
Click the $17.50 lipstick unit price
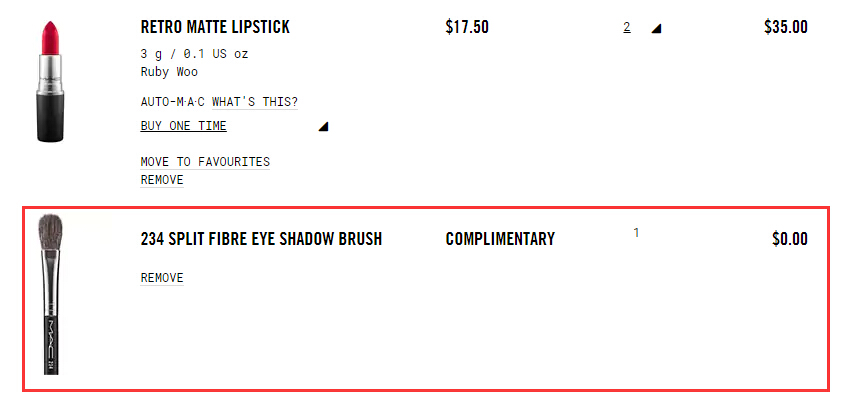pyautogui.click(x=467, y=27)
